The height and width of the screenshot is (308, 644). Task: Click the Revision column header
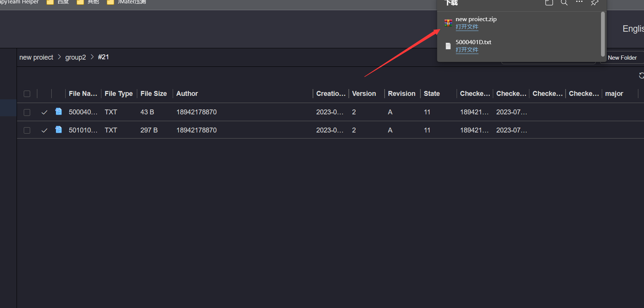[402, 94]
